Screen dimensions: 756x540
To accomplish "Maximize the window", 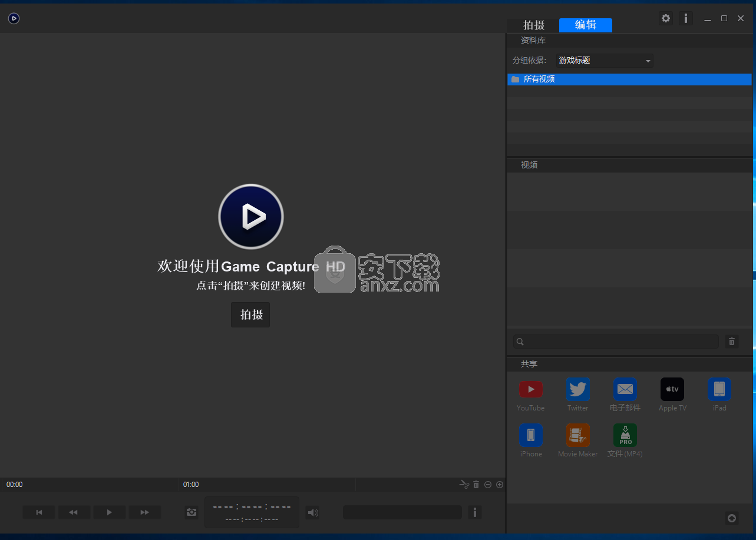I will (724, 18).
